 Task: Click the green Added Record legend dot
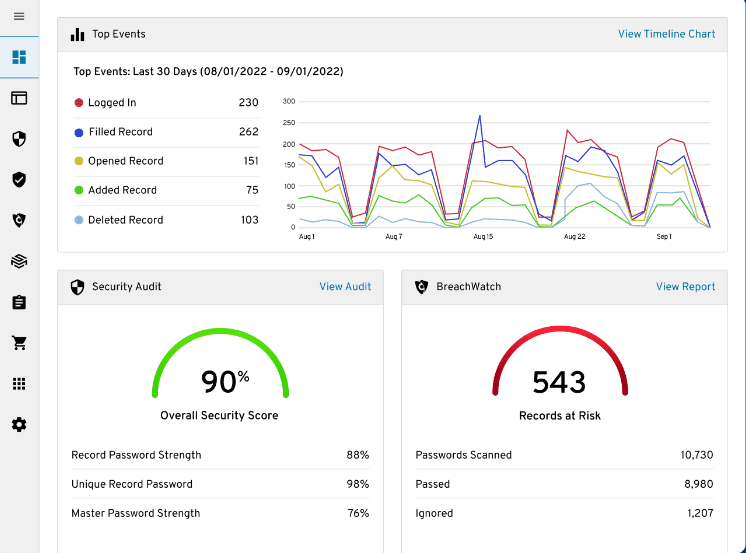[79, 190]
